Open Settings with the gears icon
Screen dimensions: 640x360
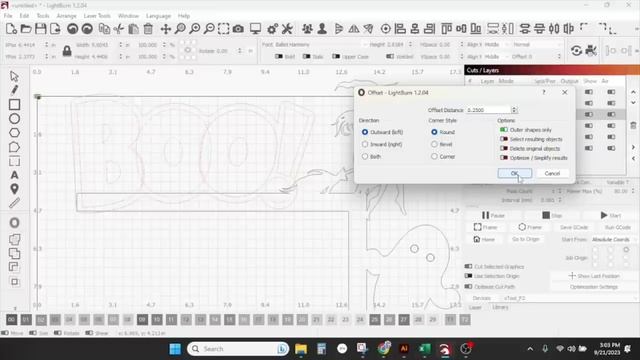(x=272, y=29)
